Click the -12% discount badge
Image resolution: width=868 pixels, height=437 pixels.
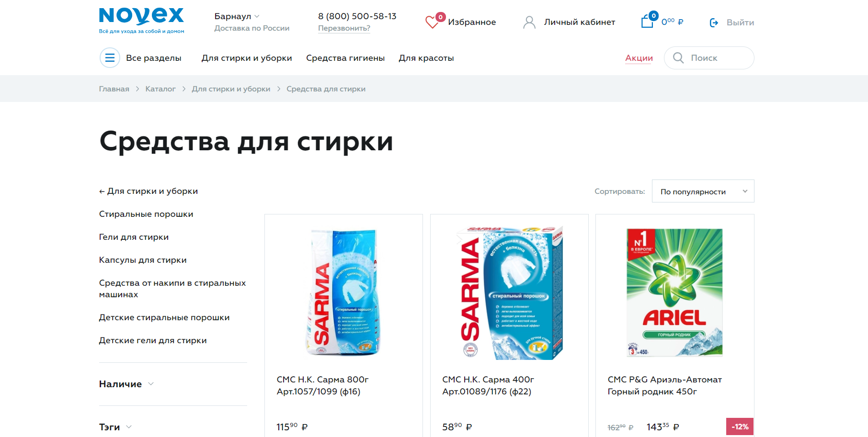click(x=740, y=426)
